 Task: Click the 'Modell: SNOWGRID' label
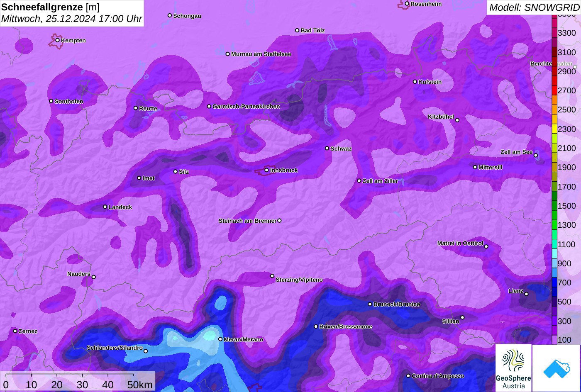[534, 7]
